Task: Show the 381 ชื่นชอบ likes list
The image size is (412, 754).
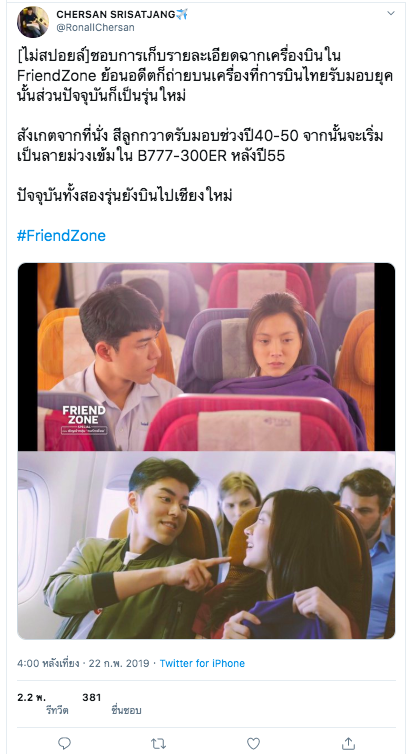Action: click(112, 704)
